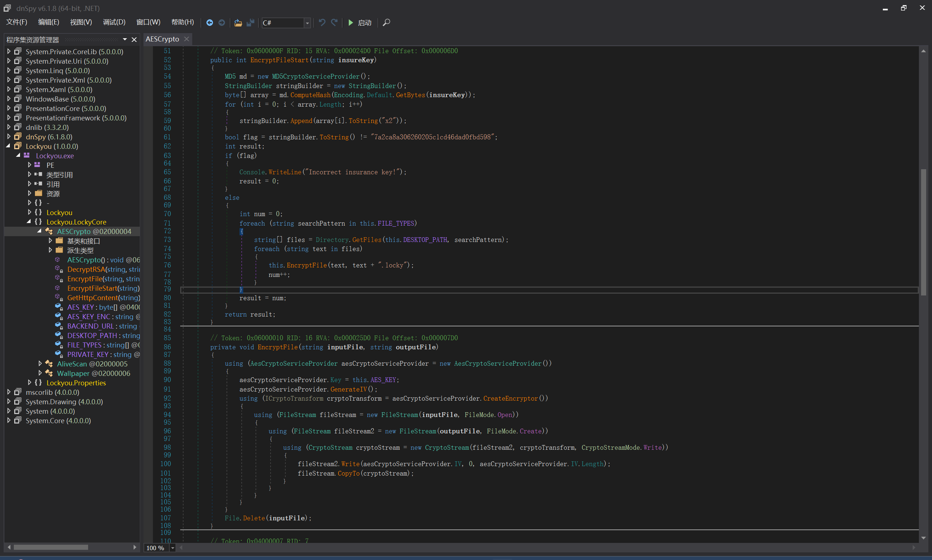Image resolution: width=932 pixels, height=560 pixels.
Task: Expand the AliveScan class node
Action: [40, 364]
